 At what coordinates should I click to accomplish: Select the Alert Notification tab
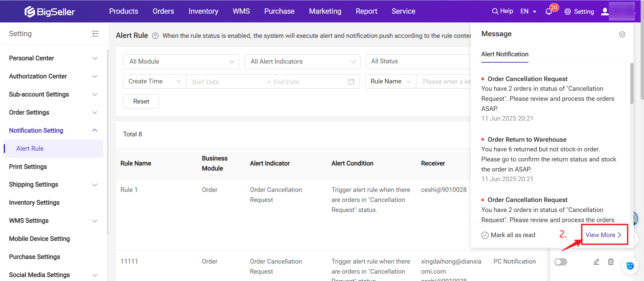click(x=505, y=54)
